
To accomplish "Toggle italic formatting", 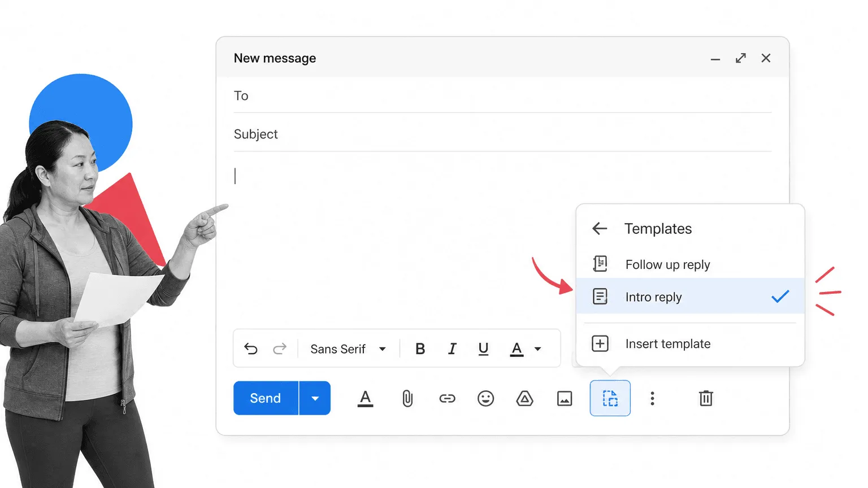I will point(452,349).
